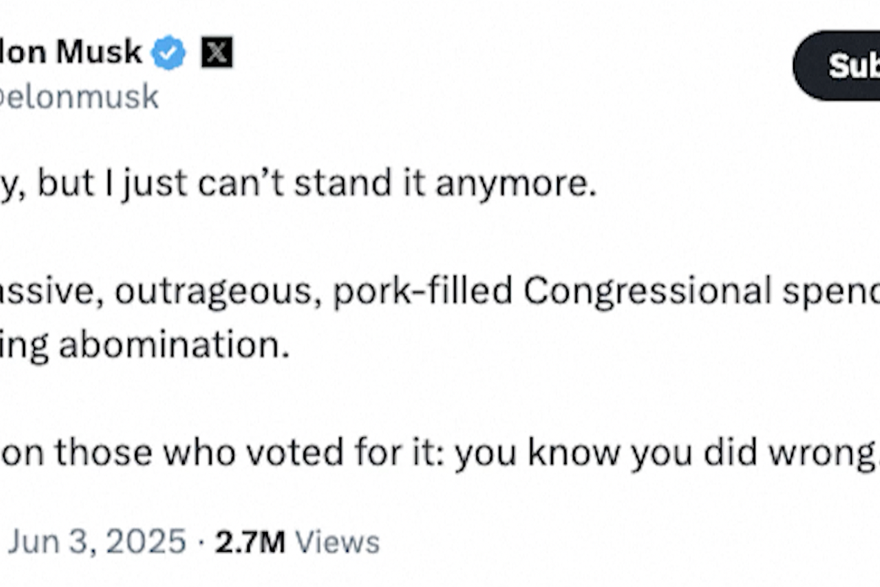Open the Elon Musk display name link
Screen dimensions: 880x587
(70, 52)
